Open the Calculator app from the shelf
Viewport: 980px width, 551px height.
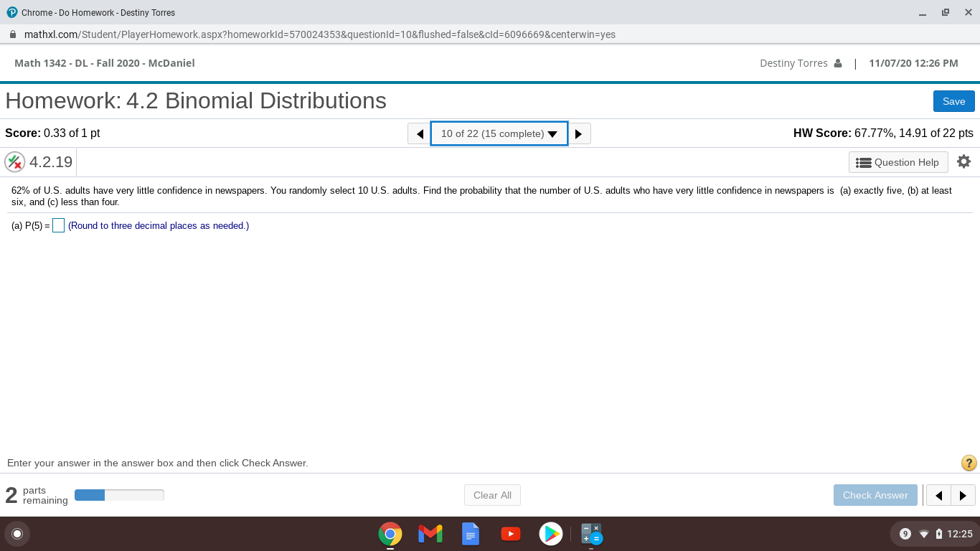coord(591,534)
